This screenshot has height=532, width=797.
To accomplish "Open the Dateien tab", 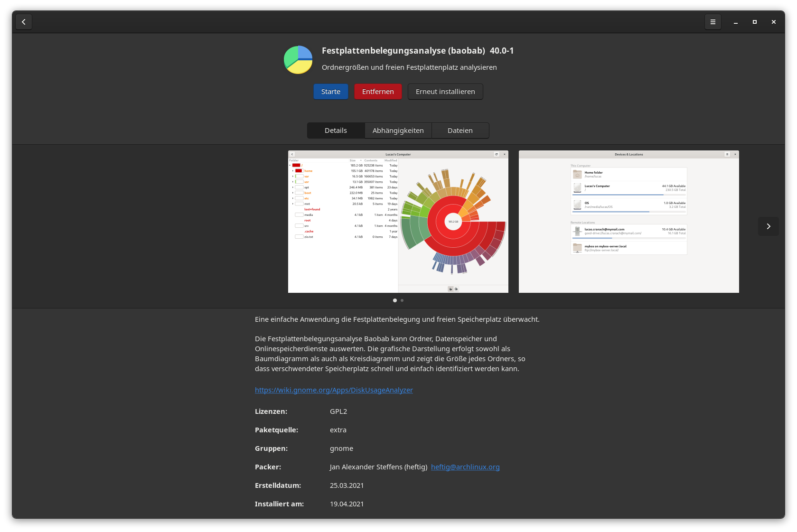I will point(460,131).
